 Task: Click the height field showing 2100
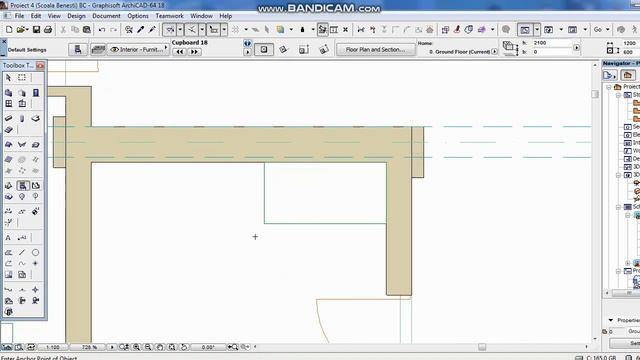click(x=553, y=43)
